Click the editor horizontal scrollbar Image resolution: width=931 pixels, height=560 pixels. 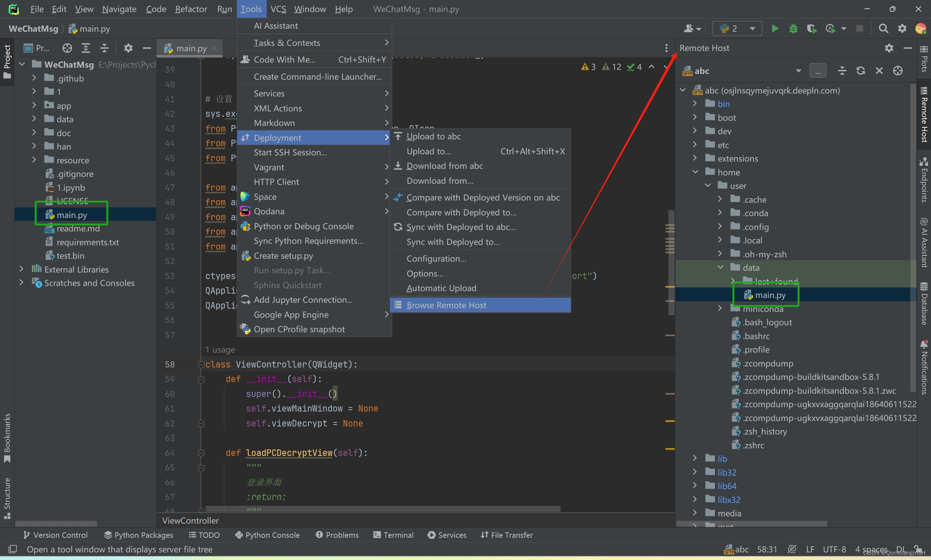(383, 509)
